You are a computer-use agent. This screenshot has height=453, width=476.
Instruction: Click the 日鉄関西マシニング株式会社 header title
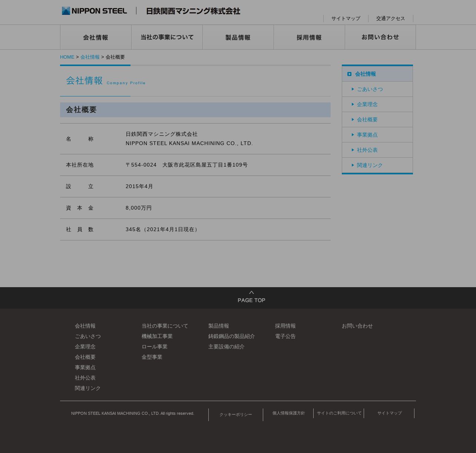[x=193, y=11]
